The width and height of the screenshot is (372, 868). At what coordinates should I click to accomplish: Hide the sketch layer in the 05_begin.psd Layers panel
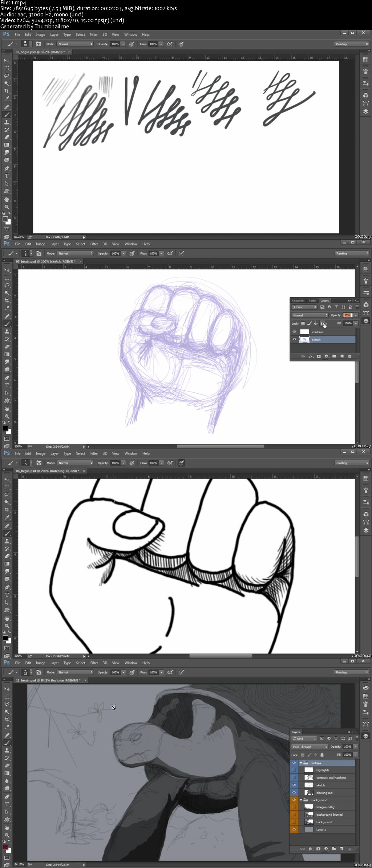294,339
